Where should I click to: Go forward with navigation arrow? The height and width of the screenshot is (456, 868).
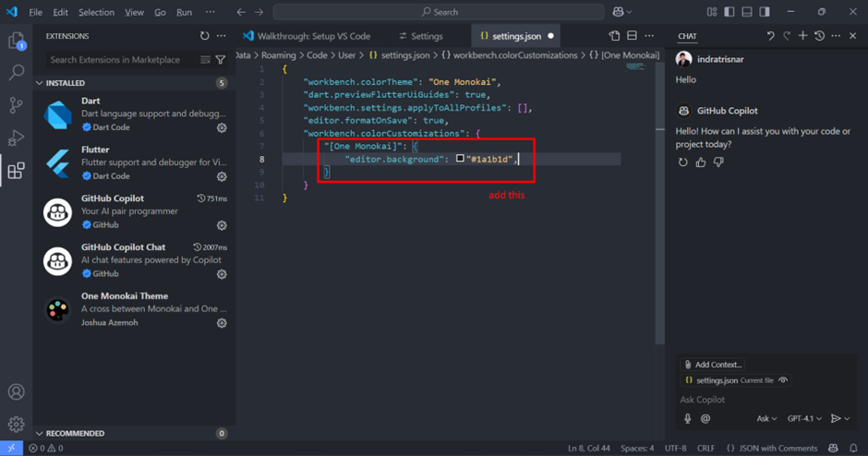pyautogui.click(x=259, y=12)
